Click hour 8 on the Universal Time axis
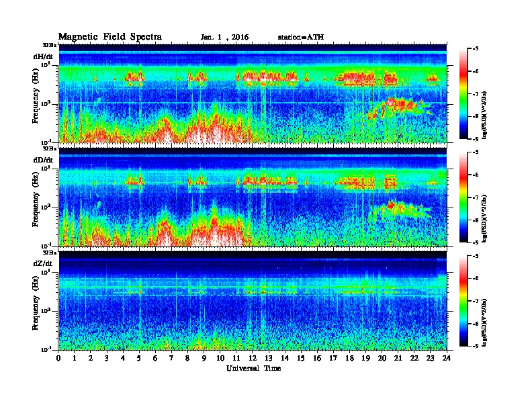Screen dimensions: 532x411 [x=188, y=358]
